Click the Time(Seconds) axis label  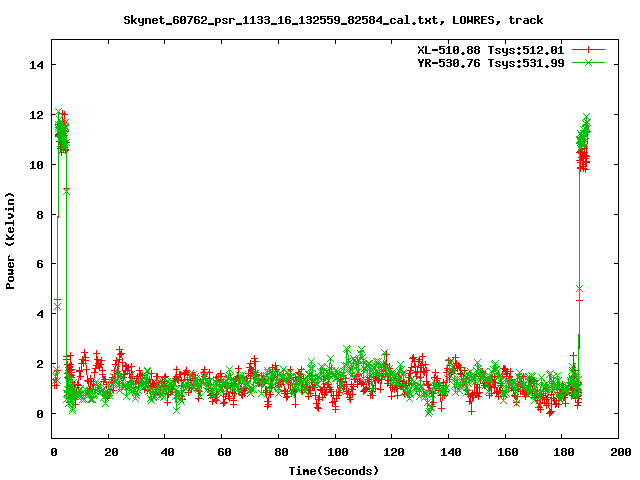click(333, 471)
